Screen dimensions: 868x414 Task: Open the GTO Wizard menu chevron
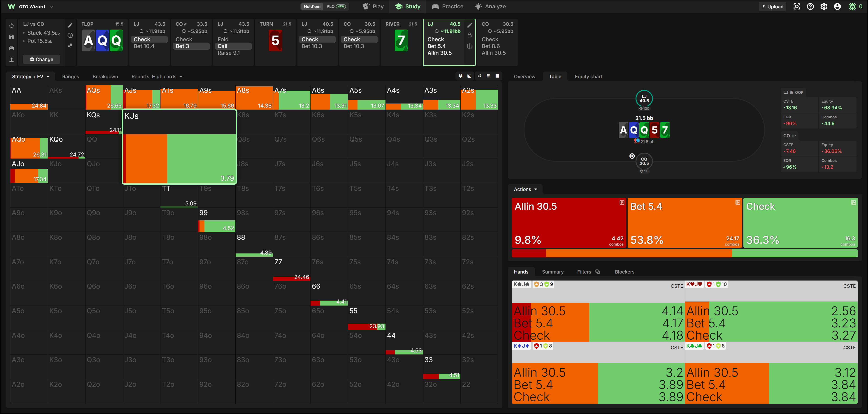(x=51, y=6)
